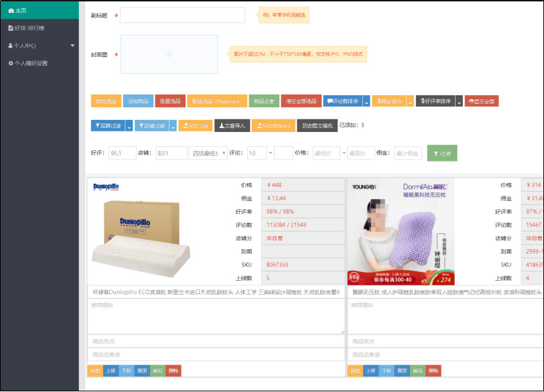544x392 pixels.
Task: Click 换图 on the Dunlopillo card
Action: click(95, 371)
